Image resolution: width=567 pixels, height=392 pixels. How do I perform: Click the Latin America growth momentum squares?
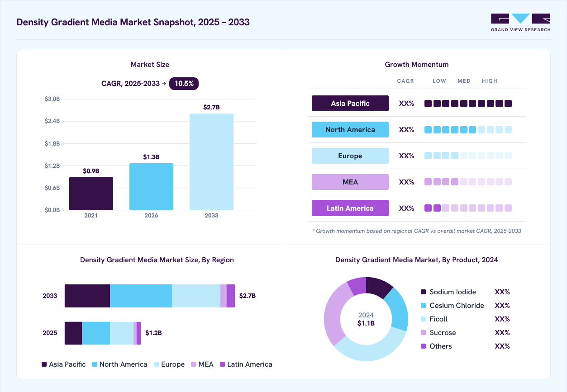(x=468, y=208)
